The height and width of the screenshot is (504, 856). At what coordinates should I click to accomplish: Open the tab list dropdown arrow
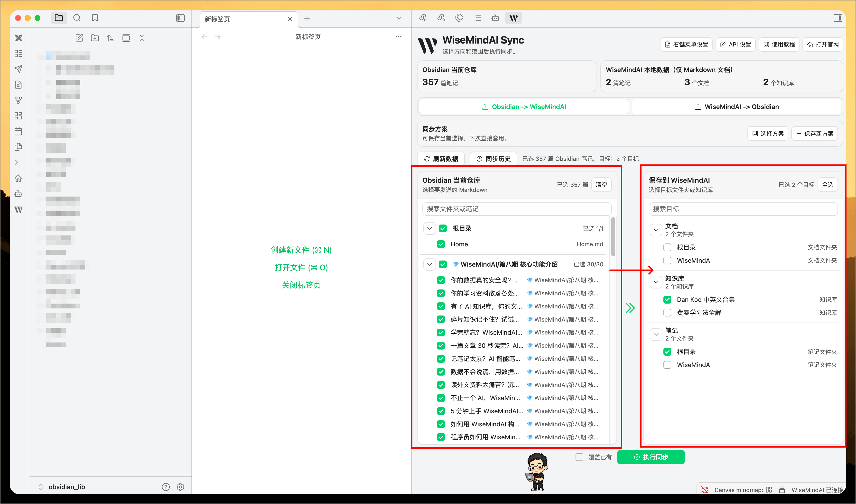point(399,18)
